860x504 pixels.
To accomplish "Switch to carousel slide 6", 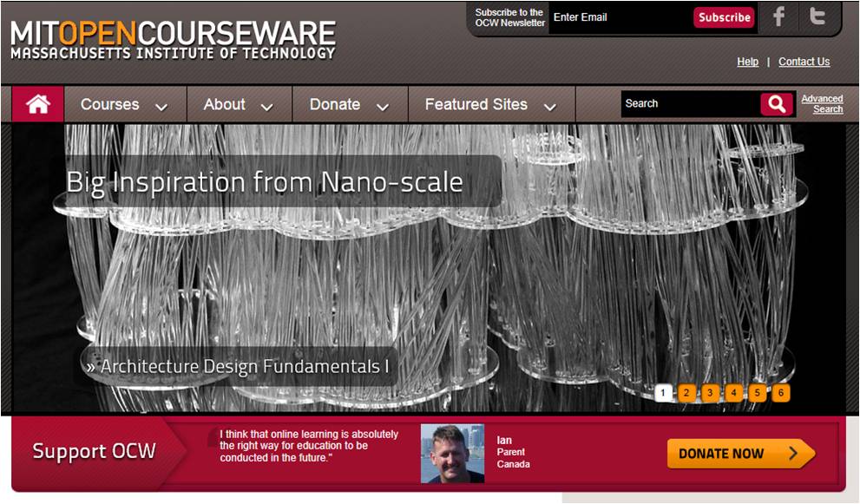I will 781,393.
